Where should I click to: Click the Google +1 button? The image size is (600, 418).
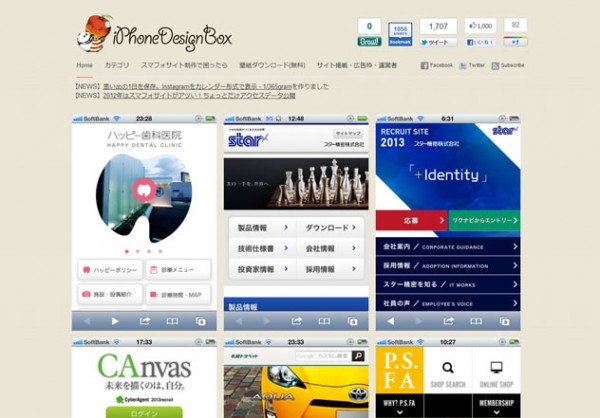[x=515, y=41]
